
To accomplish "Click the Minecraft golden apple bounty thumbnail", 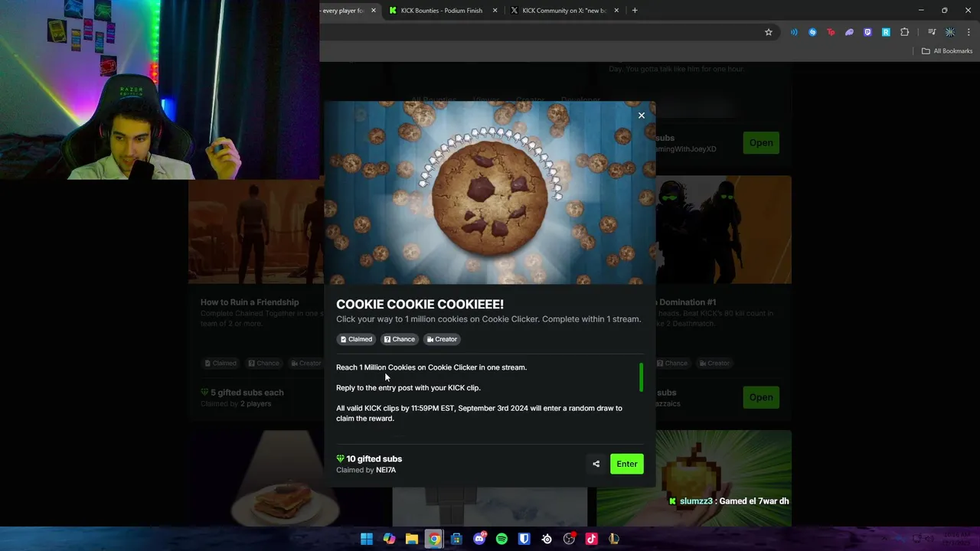I will (x=694, y=478).
